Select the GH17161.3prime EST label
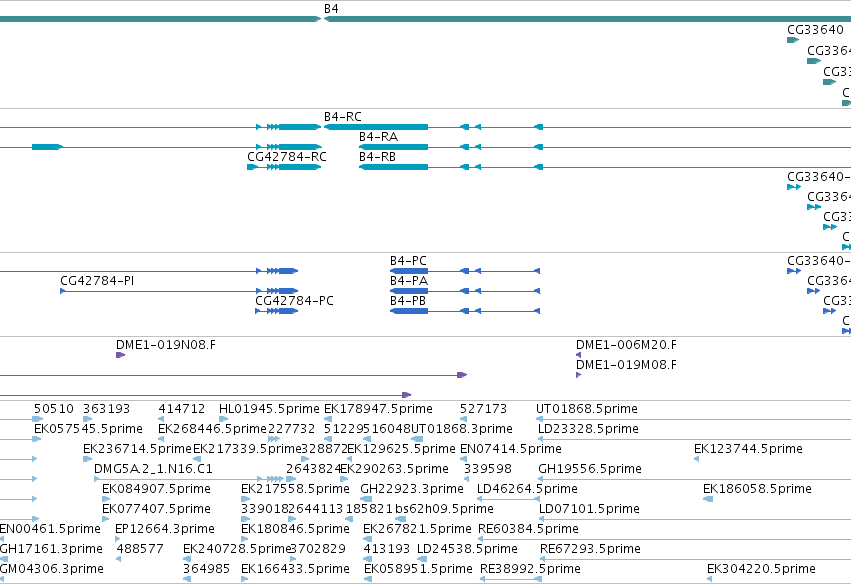 (51, 550)
